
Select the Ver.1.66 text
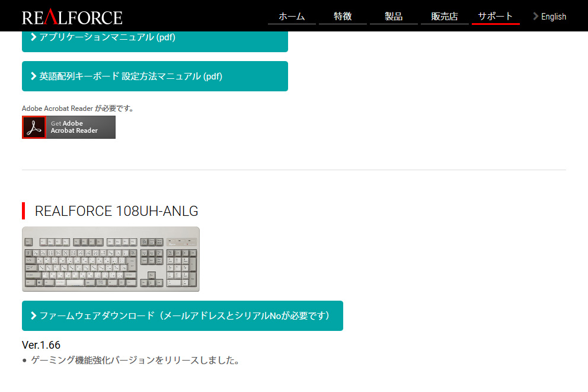tap(41, 345)
